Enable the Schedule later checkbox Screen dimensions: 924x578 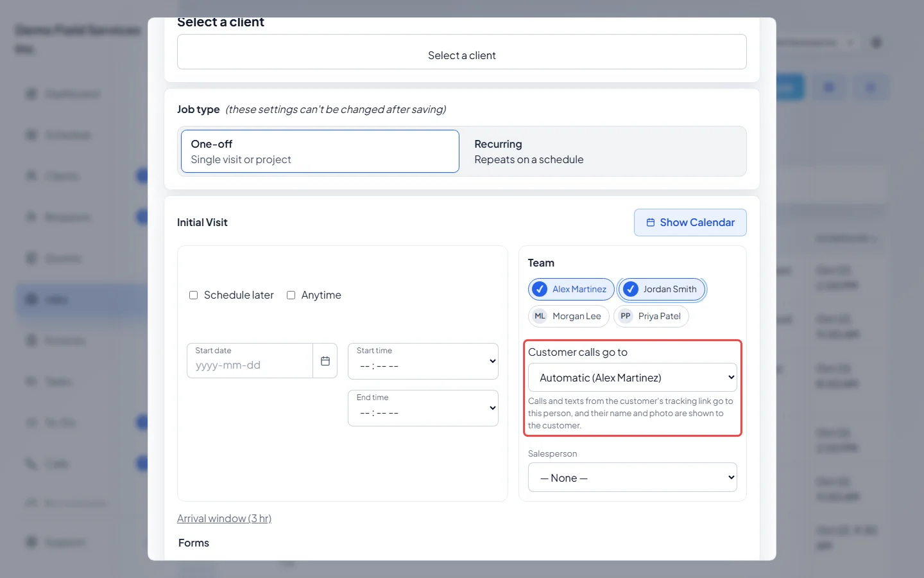click(x=193, y=295)
